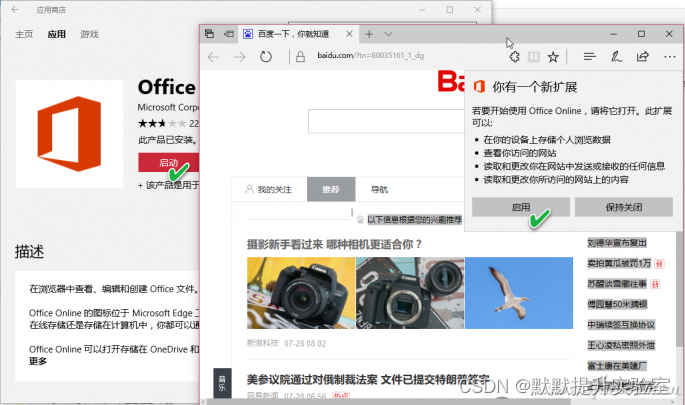The image size is (685, 405).
Task: Click the flying seagull thumbnail
Action: pyautogui.click(x=519, y=293)
